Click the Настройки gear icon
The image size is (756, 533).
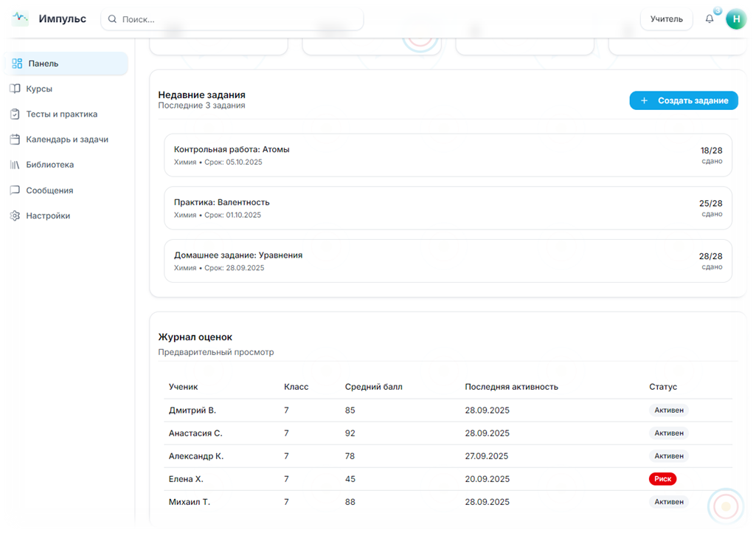coord(15,216)
